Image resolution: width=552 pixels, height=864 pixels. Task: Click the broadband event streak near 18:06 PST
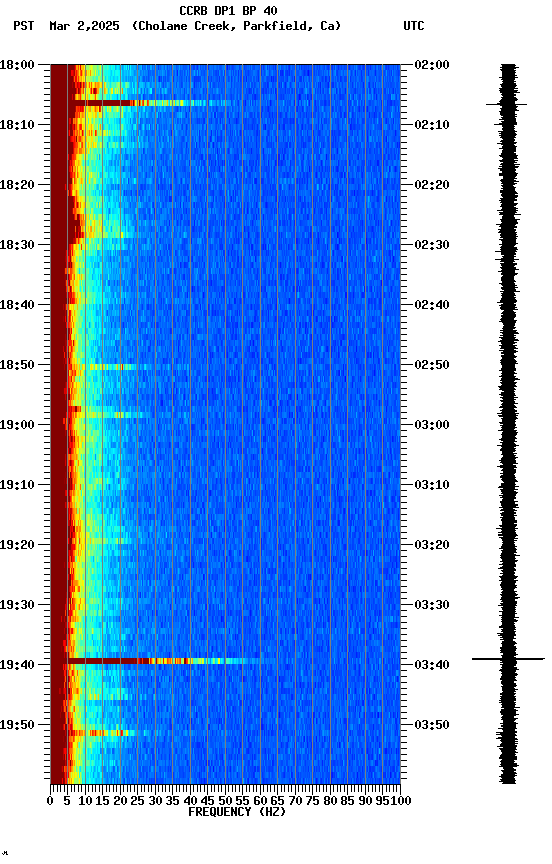tap(151, 103)
